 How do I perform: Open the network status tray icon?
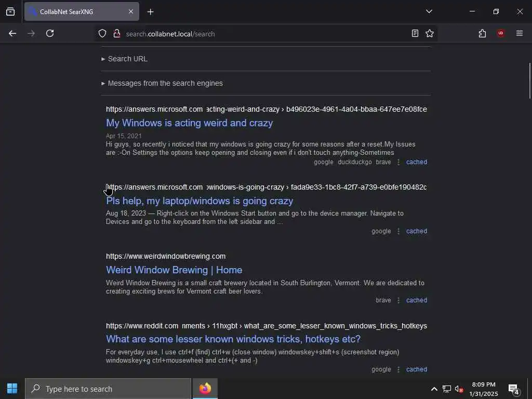pyautogui.click(x=446, y=389)
